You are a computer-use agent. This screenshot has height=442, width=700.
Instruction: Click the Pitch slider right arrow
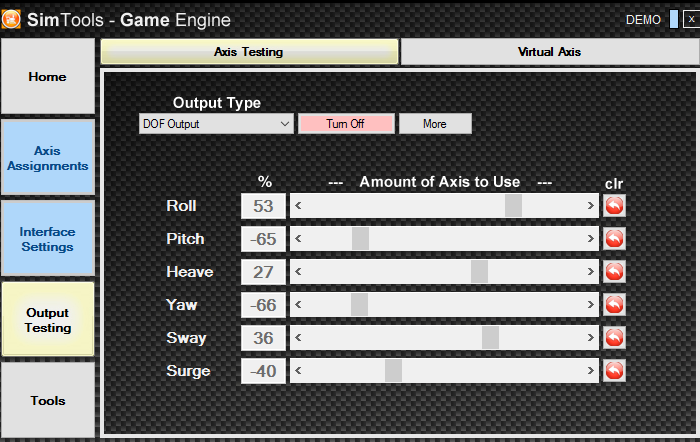point(591,239)
